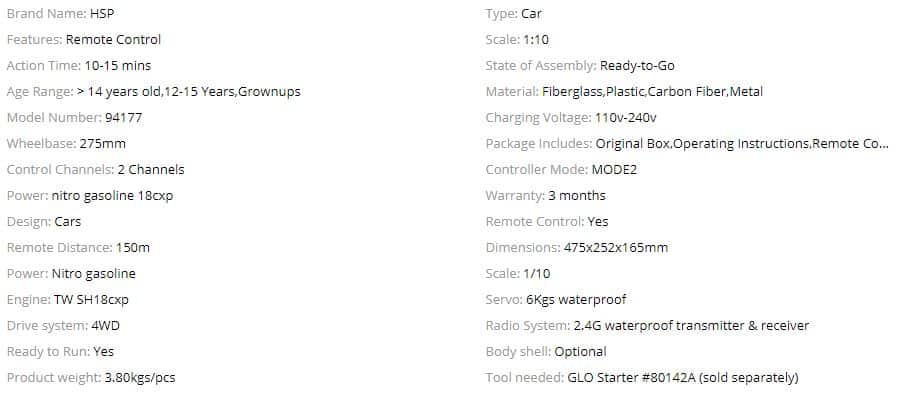Click the Servo 6Kgs waterproof entry
Screen dimensions: 900x396
pyautogui.click(x=556, y=300)
